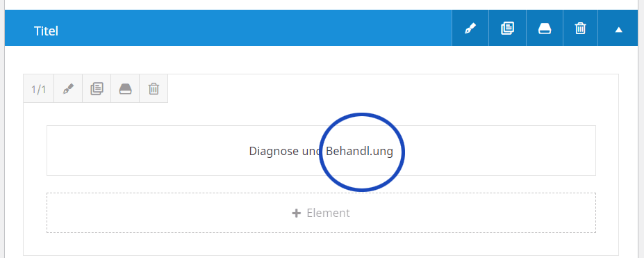Image resolution: width=644 pixels, height=258 pixels.
Task: Duplicate the 1/1 column
Action: [97, 89]
